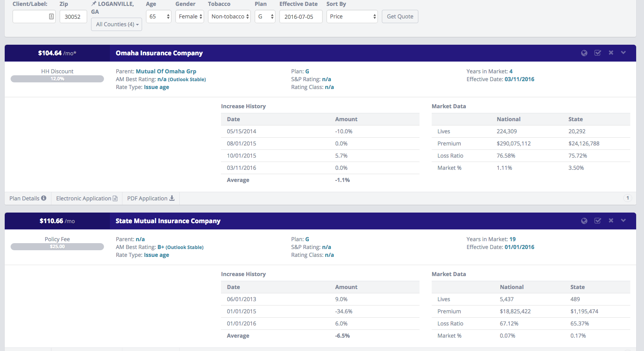Open the All Counties (4) dropdown
The image size is (644, 351).
click(117, 24)
